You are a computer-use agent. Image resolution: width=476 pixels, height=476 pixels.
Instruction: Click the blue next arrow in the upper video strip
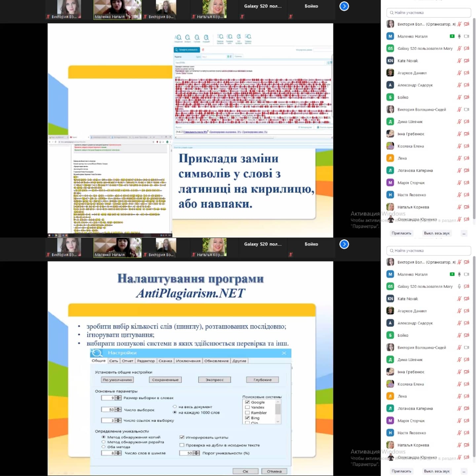(x=344, y=6)
